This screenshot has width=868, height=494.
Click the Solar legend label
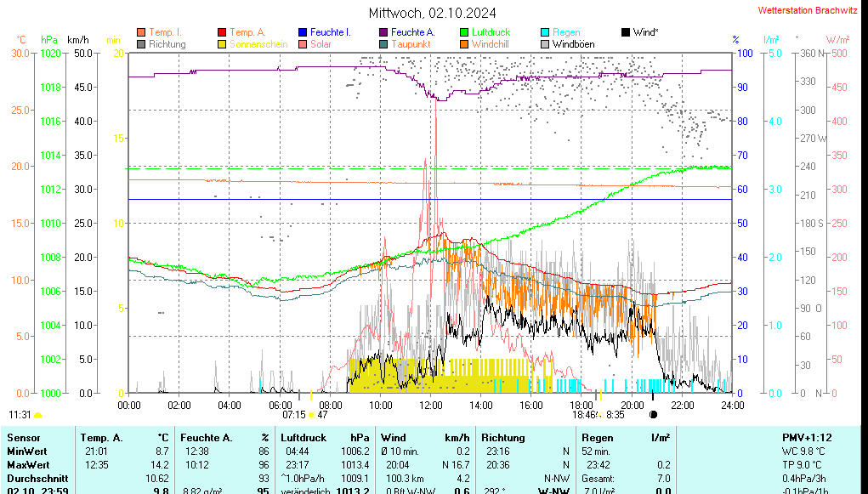(321, 44)
